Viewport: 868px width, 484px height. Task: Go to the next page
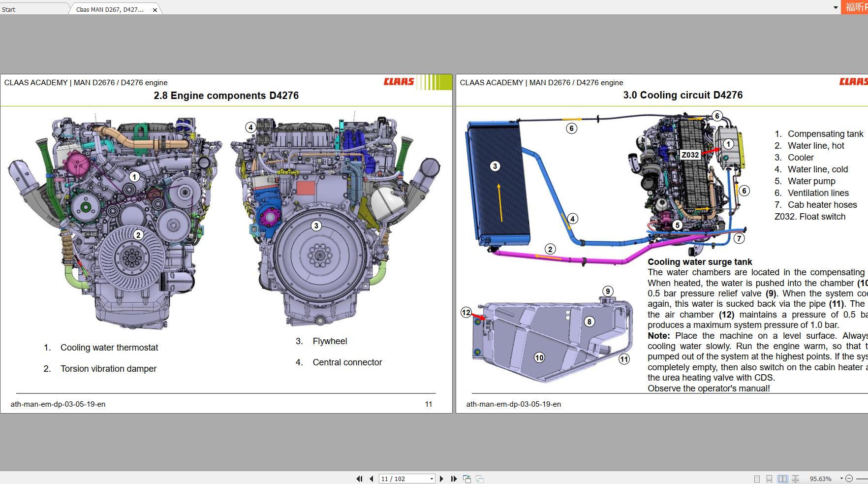[x=442, y=478]
